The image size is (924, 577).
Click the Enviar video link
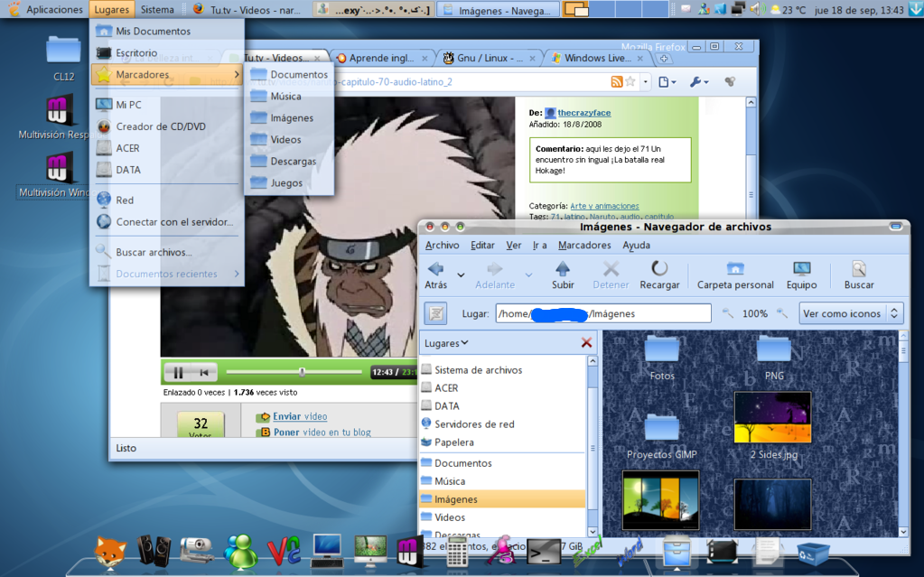pos(300,416)
